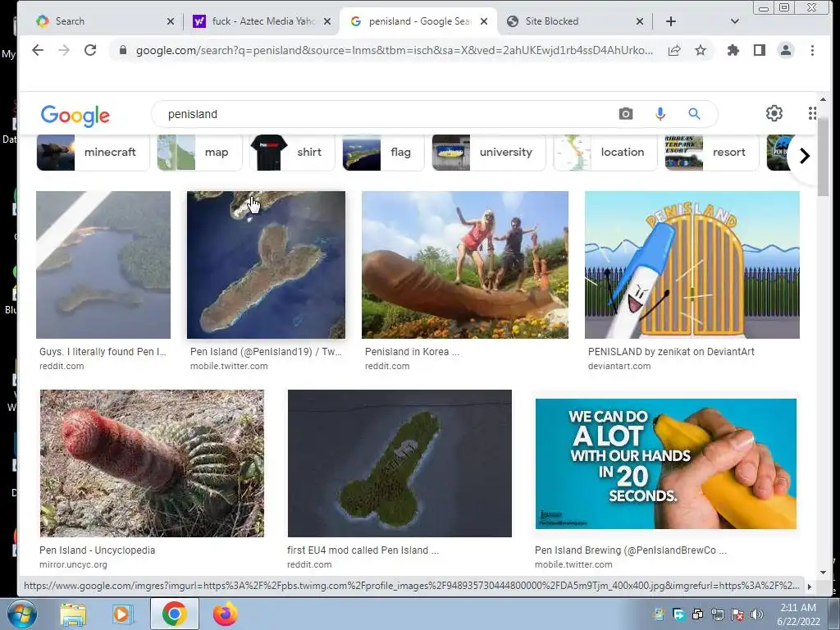
Task: Switch to the Search tab
Action: (101, 21)
